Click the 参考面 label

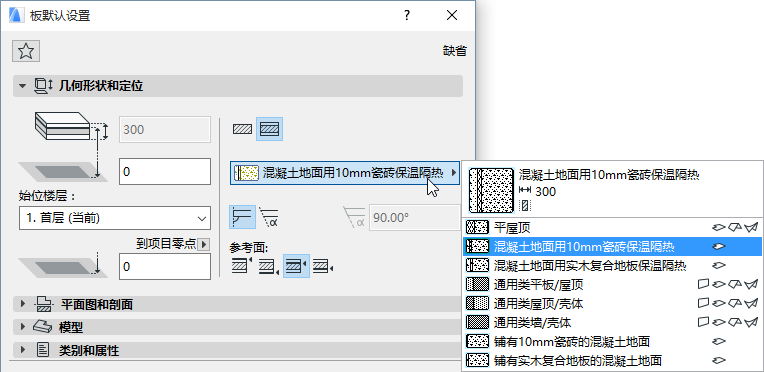point(249,248)
